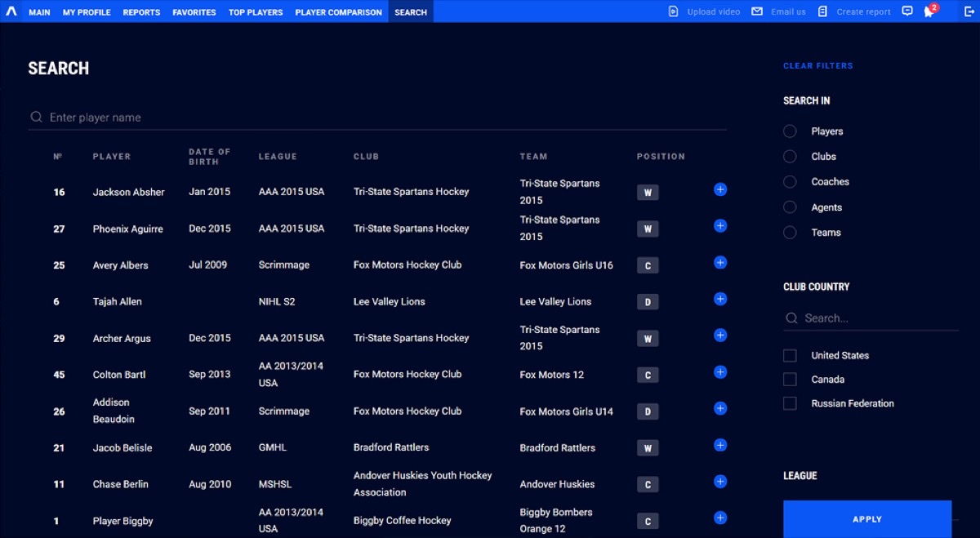Select the Coaches radio button

(x=790, y=181)
